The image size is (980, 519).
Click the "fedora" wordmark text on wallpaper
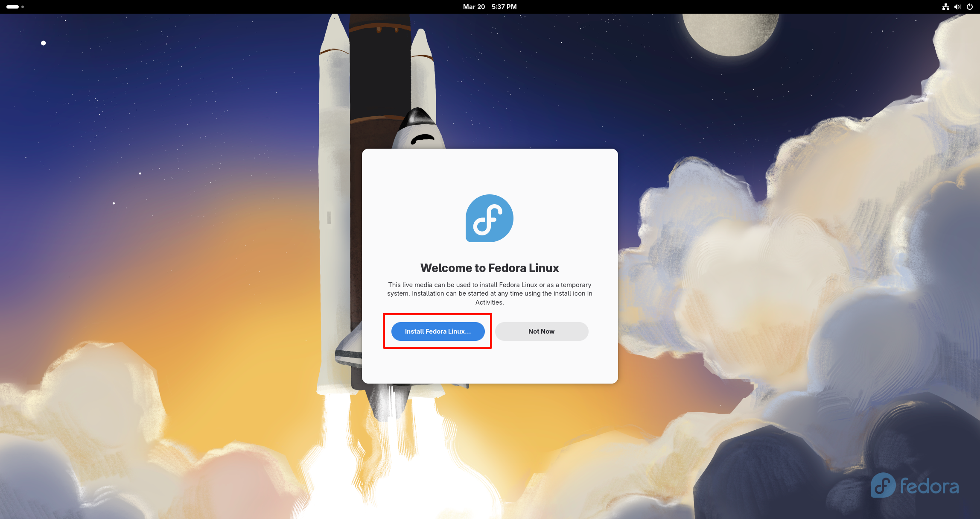(929, 487)
